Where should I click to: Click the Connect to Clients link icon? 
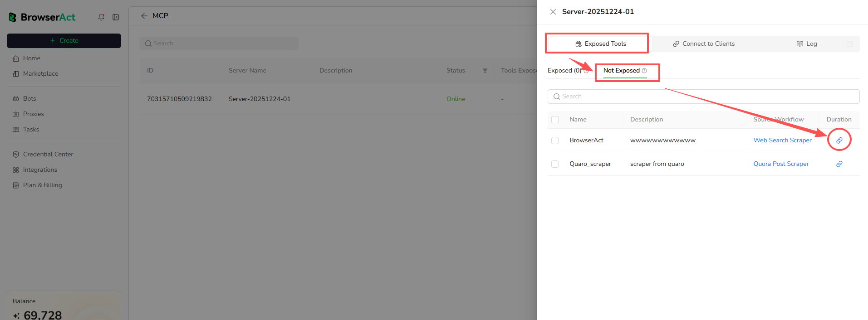point(676,44)
